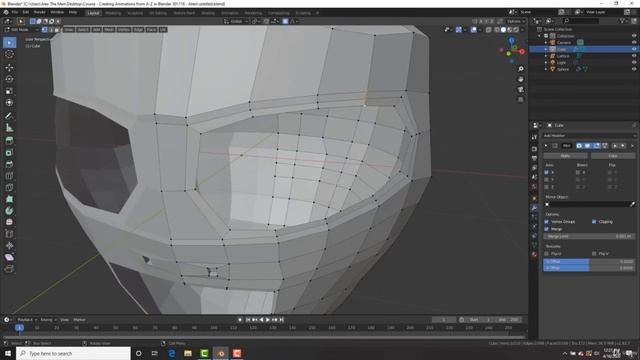Viewport: 640px width, 360px height.
Task: Click the second texture Offset slider
Action: [589, 268]
